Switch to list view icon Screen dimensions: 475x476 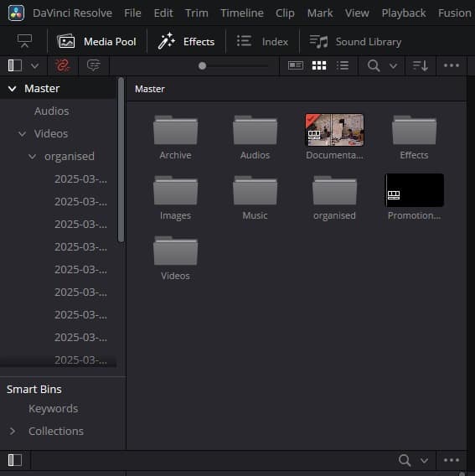(343, 65)
